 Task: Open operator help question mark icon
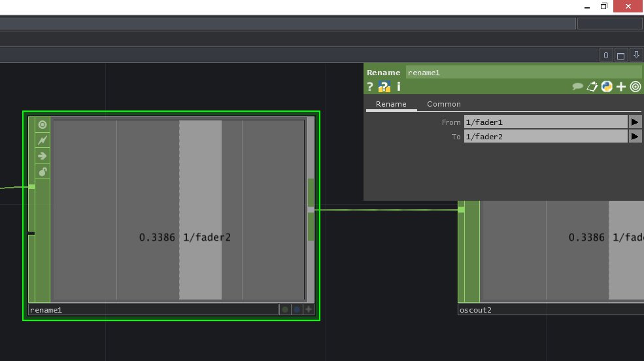pyautogui.click(x=370, y=86)
